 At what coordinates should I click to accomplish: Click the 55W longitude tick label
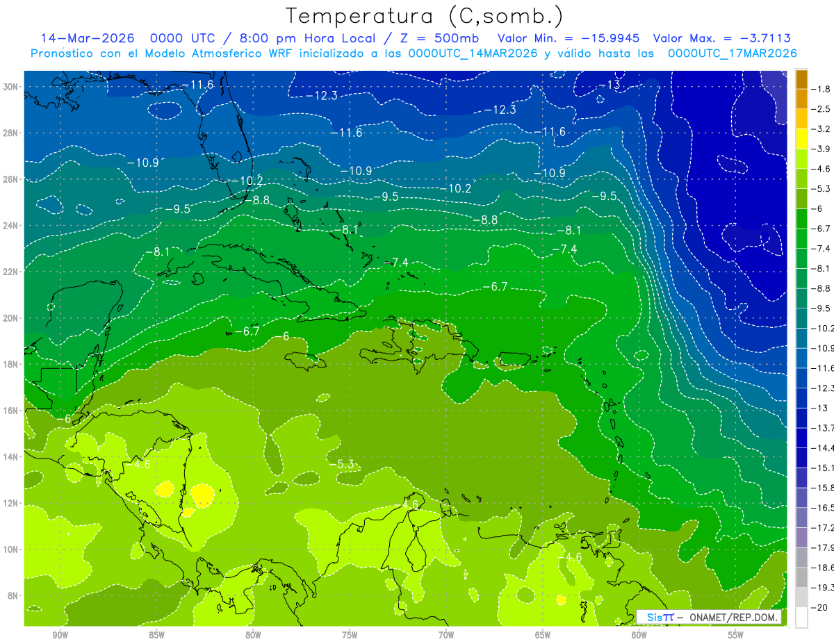coord(736,635)
